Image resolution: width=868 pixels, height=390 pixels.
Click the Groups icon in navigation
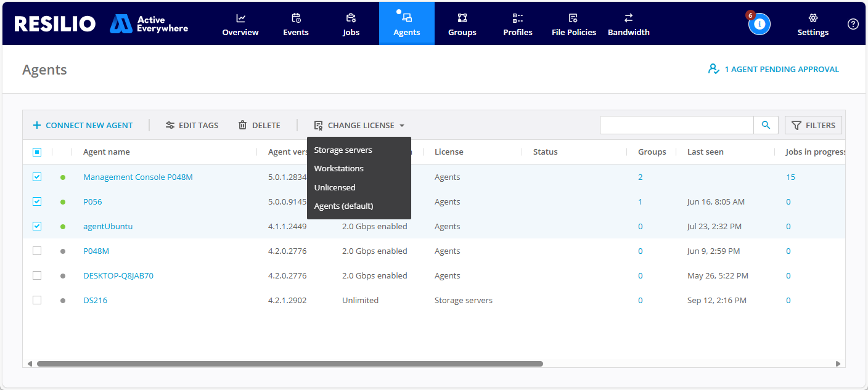[x=462, y=18]
